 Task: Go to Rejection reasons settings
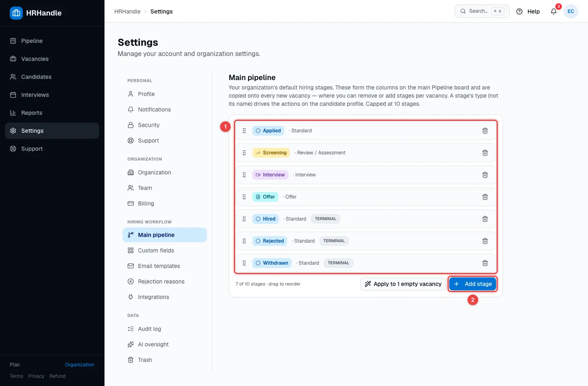[165, 281]
